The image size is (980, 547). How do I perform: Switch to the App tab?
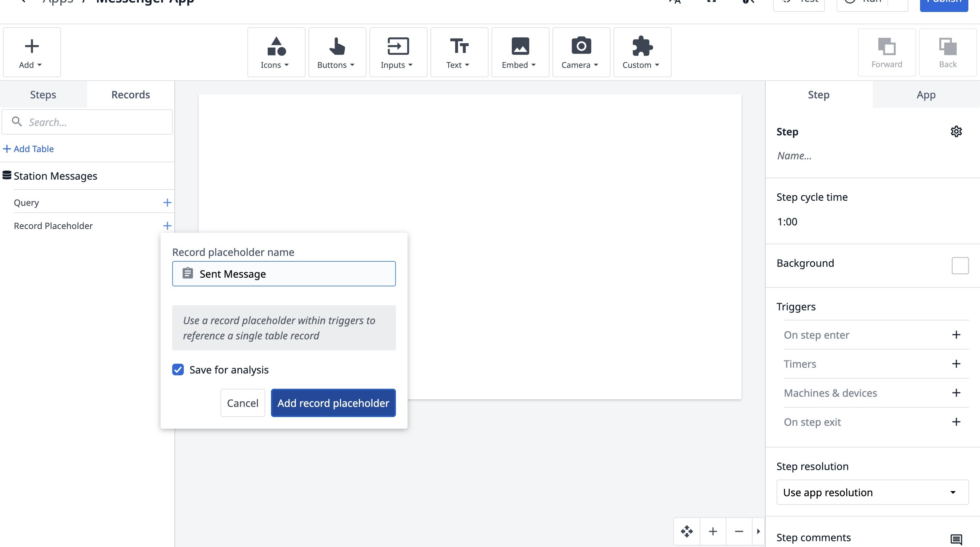click(926, 95)
